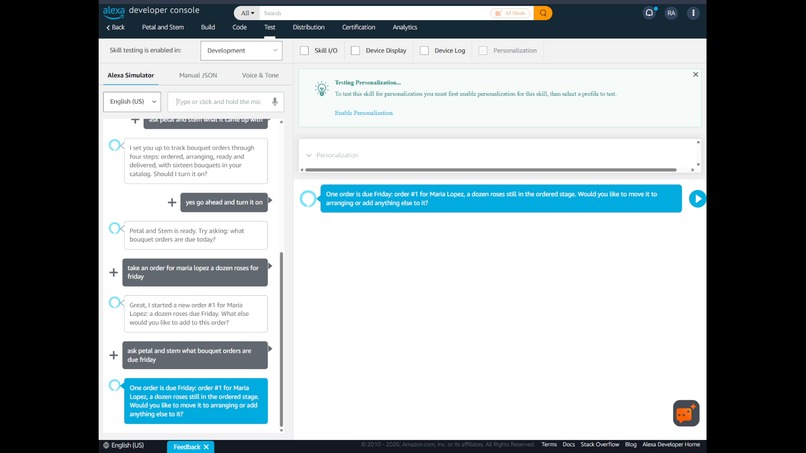Enable the Device Display checkbox
Viewport: 806px width, 453px height.
click(x=355, y=50)
